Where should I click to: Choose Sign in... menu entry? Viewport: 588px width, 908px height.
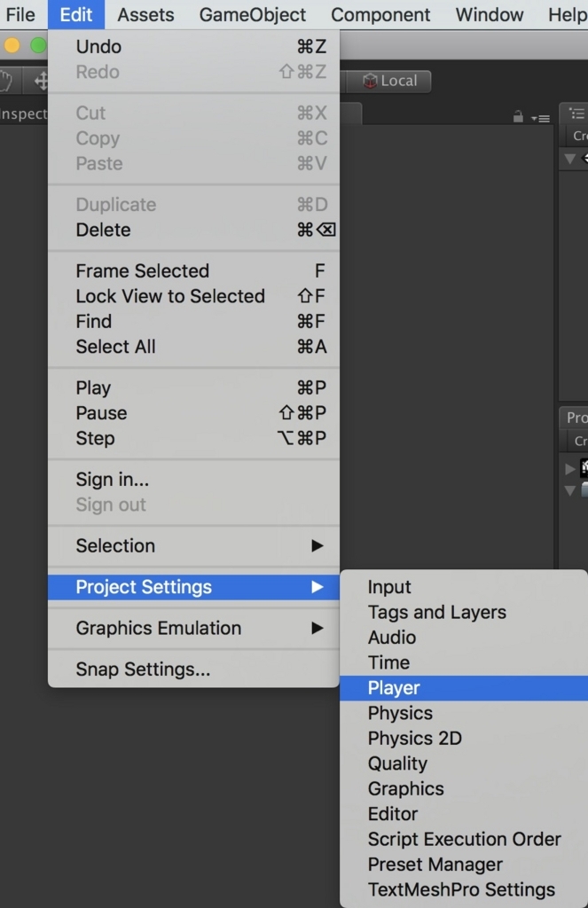tap(193, 480)
